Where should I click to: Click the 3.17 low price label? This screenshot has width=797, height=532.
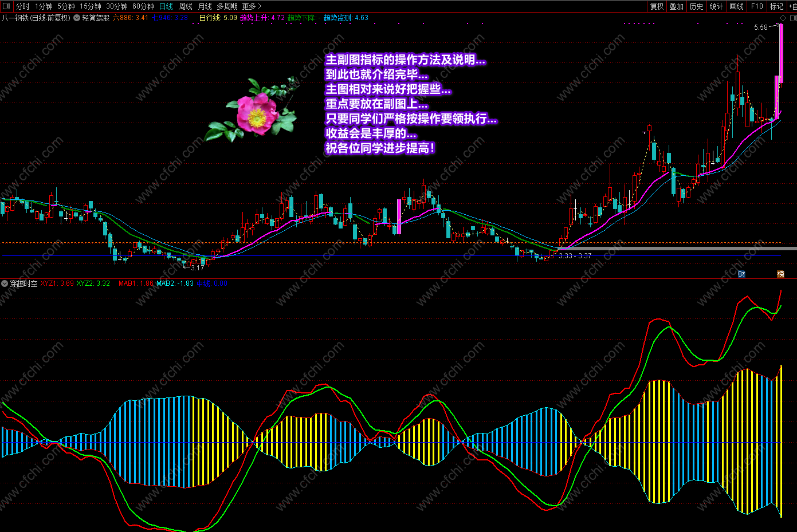[198, 268]
